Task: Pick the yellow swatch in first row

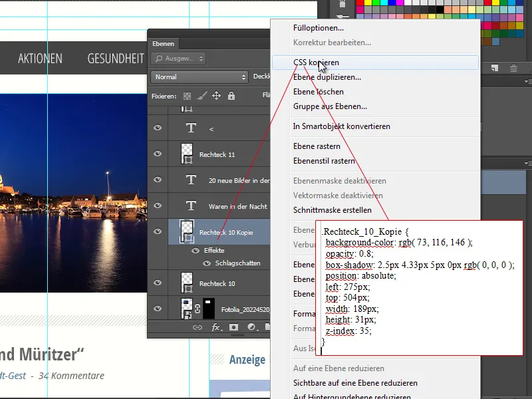Action: [x=368, y=3]
